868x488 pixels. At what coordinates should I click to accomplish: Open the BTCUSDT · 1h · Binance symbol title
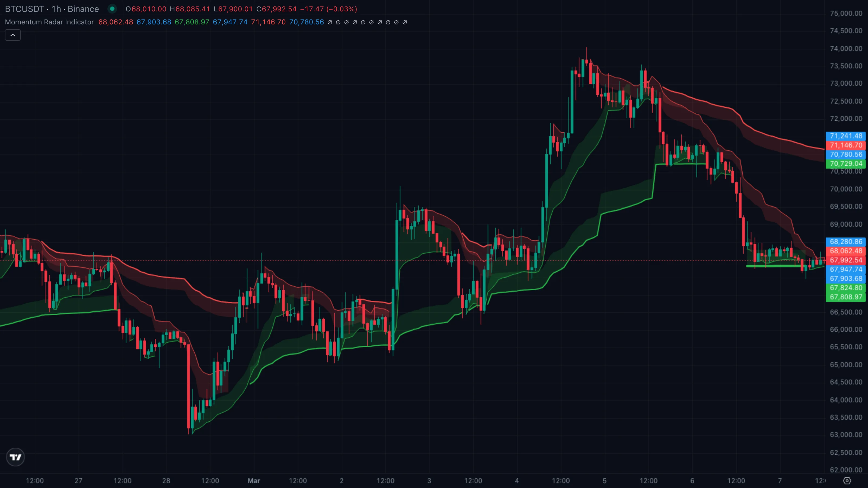[52, 9]
